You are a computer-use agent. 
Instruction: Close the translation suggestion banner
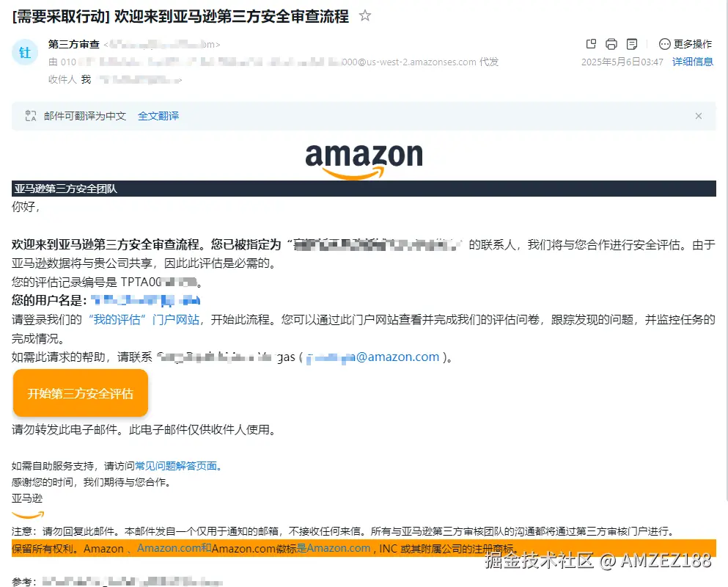coord(698,116)
